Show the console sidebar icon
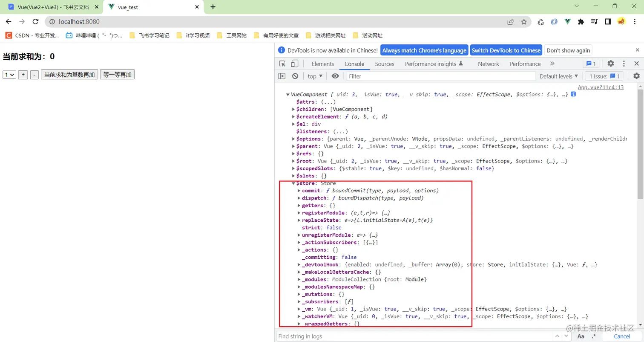The image size is (644, 342). tap(282, 76)
